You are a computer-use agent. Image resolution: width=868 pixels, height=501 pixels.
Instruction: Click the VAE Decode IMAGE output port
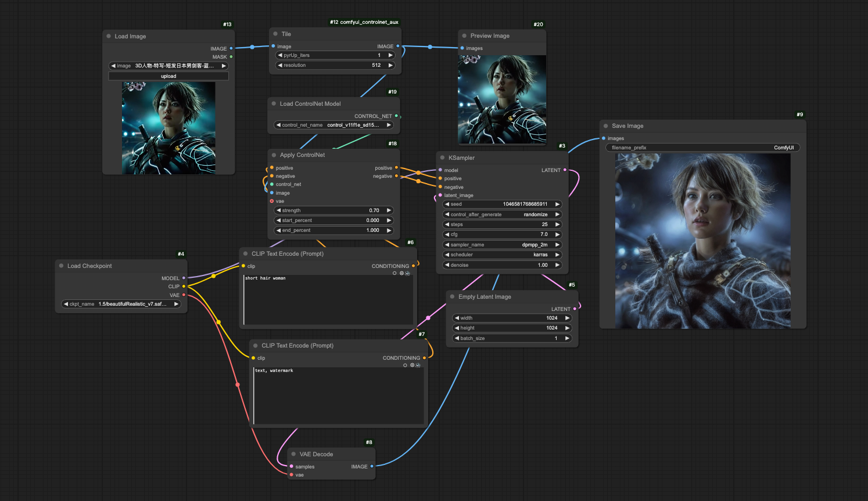click(x=372, y=466)
